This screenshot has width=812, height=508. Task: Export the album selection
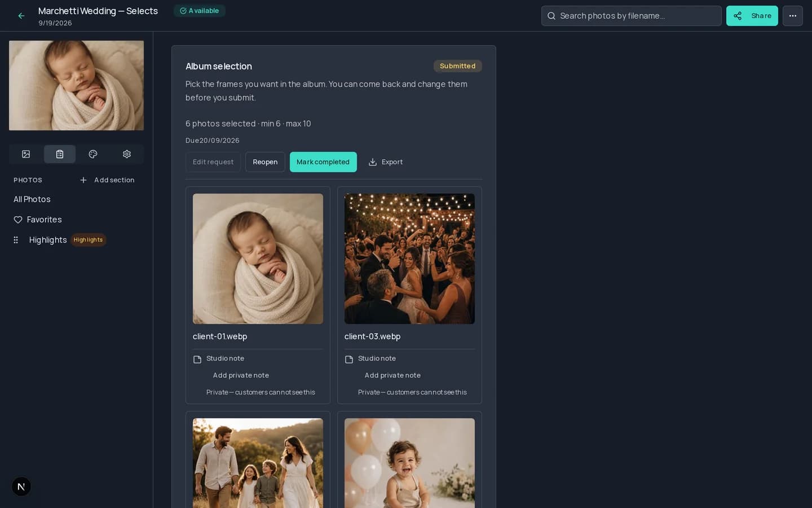(386, 162)
